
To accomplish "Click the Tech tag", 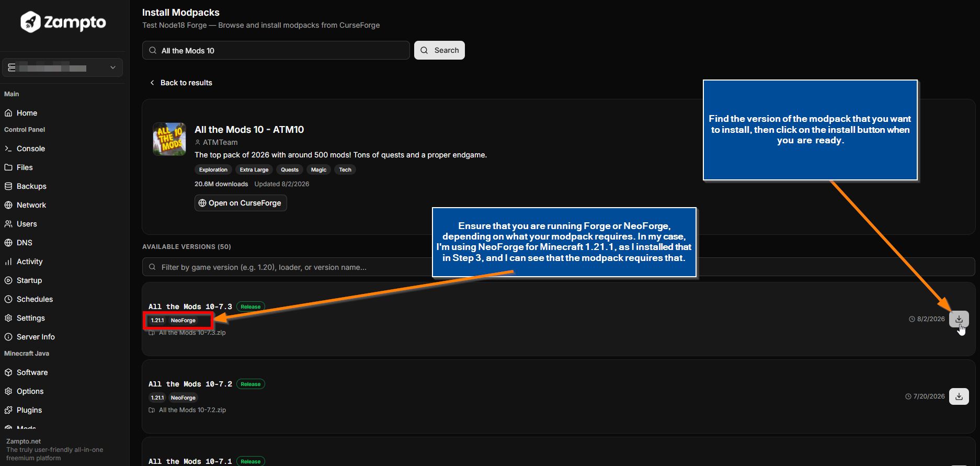I will 345,169.
